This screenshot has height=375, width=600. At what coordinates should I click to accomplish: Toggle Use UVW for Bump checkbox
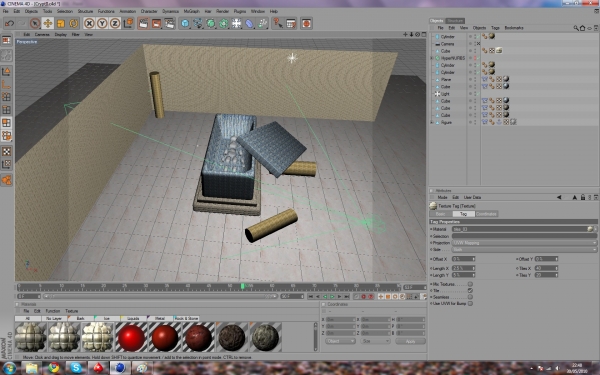pyautogui.click(x=470, y=303)
